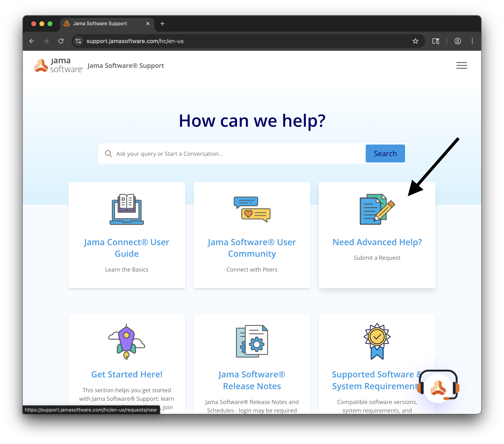
Task: Click the rocket icon for Get Started
Action: coord(127,342)
